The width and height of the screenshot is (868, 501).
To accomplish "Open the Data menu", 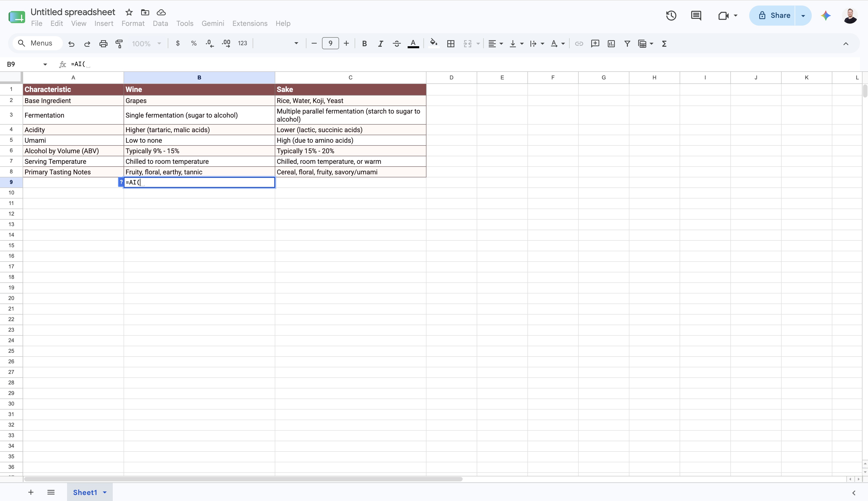I will [x=160, y=23].
